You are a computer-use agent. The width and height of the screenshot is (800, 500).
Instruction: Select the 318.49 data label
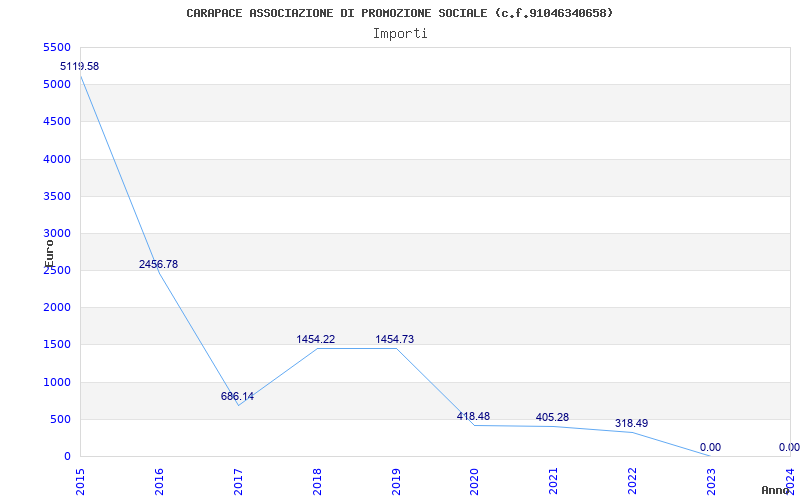(631, 423)
